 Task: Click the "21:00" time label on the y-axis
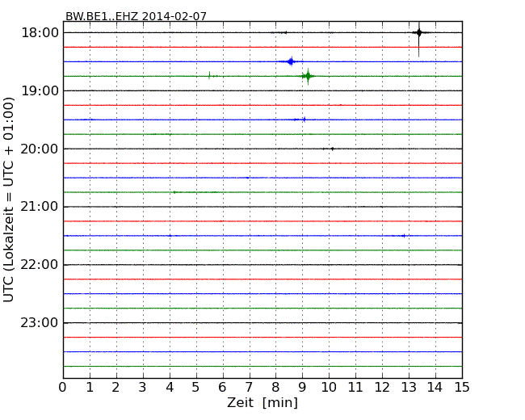(40, 207)
